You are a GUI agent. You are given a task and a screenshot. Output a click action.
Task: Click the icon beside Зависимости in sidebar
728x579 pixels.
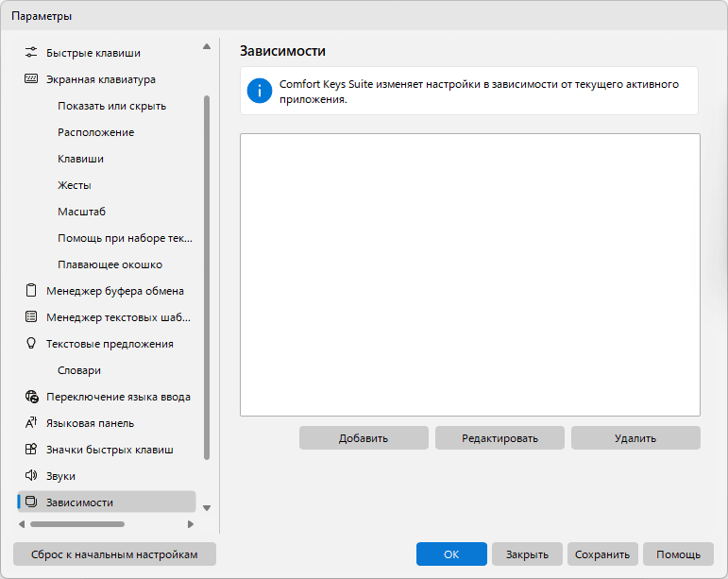[x=31, y=502]
